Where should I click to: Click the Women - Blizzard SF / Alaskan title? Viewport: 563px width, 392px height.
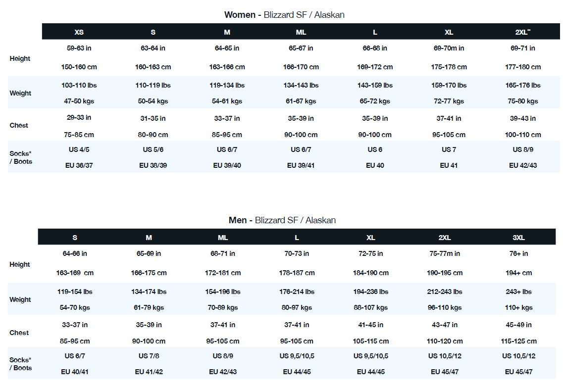tap(284, 15)
